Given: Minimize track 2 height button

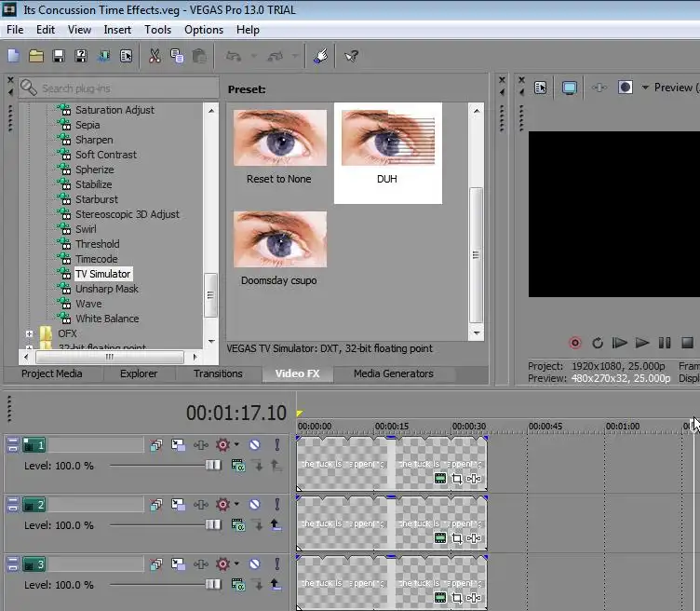Looking at the screenshot, I should tap(12, 501).
